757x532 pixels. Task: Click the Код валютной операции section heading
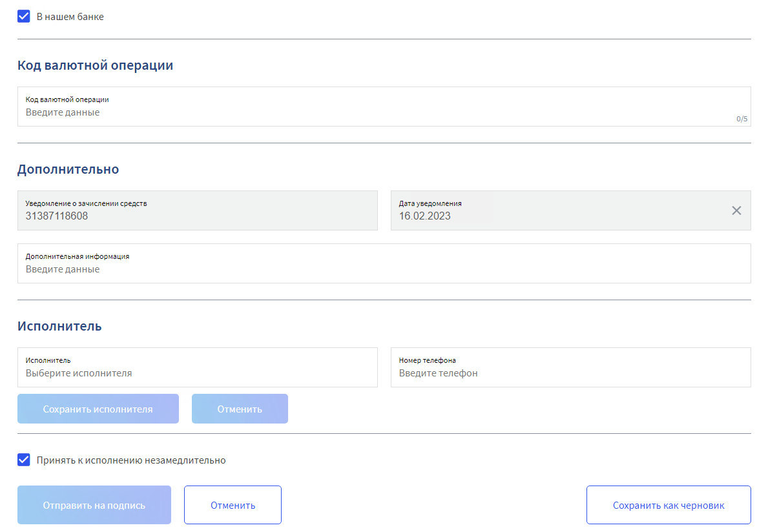point(95,65)
